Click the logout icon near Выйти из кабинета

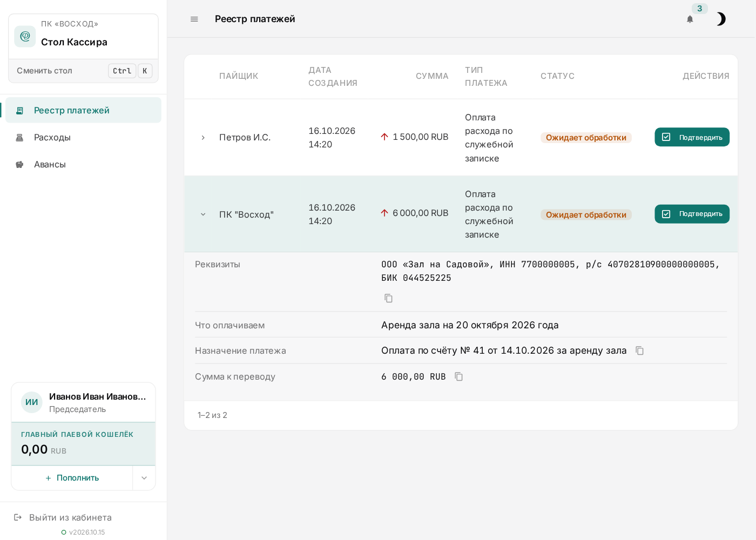click(18, 517)
